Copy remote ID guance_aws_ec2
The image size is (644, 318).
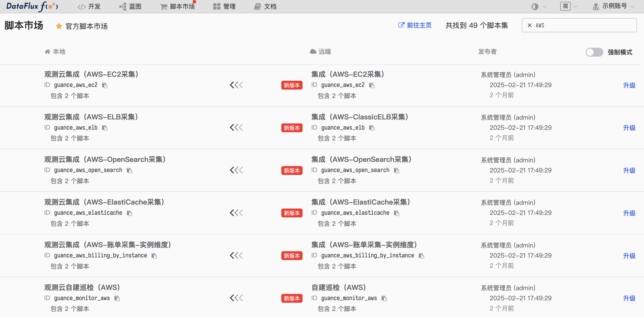pyautogui.click(x=372, y=86)
